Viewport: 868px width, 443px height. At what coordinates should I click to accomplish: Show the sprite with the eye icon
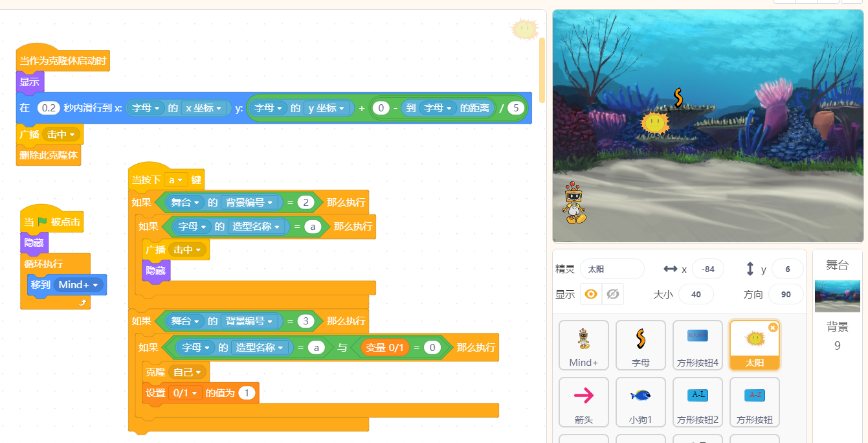pos(591,294)
